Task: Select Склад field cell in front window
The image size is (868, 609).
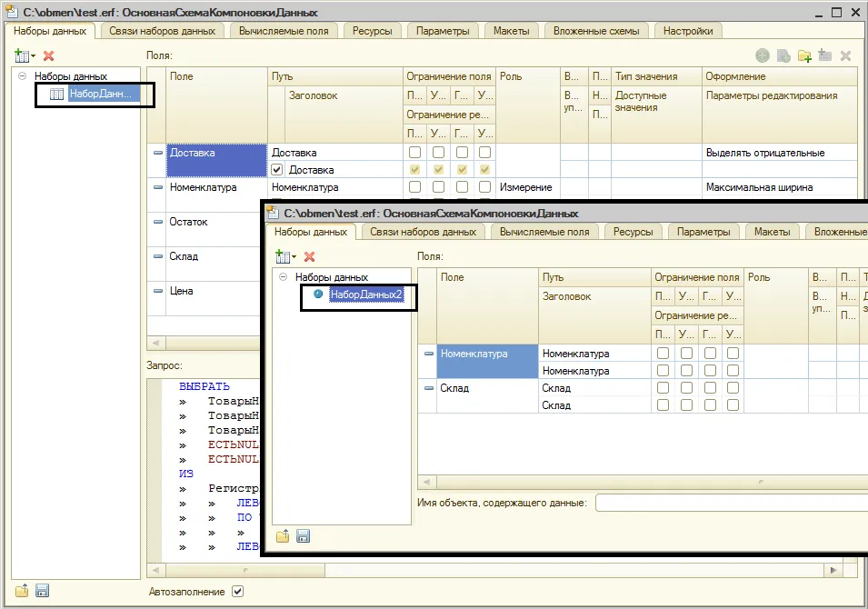Action: coord(487,396)
